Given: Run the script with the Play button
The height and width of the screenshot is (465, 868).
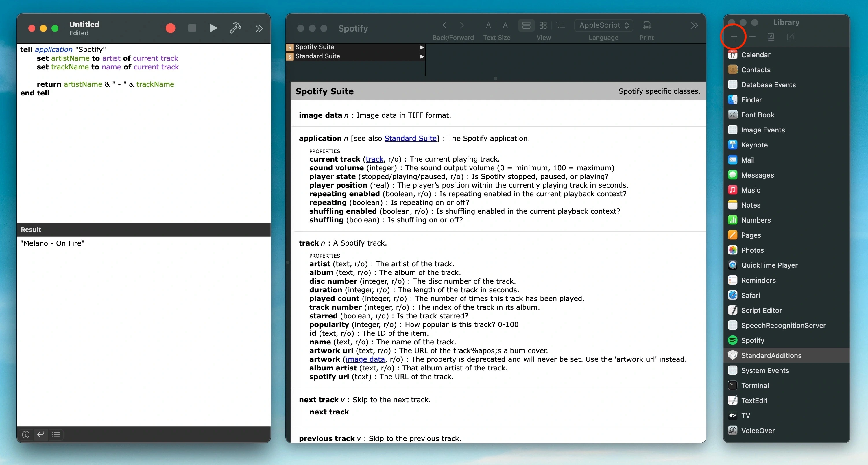Looking at the screenshot, I should pyautogui.click(x=213, y=28).
